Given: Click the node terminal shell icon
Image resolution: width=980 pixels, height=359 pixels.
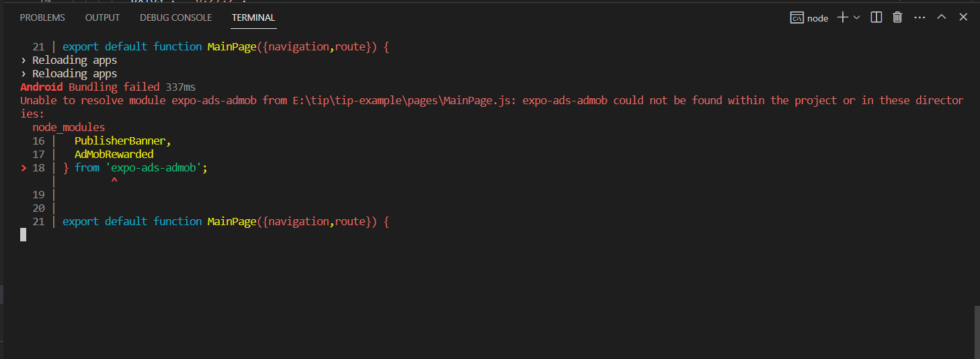Looking at the screenshot, I should 797,18.
